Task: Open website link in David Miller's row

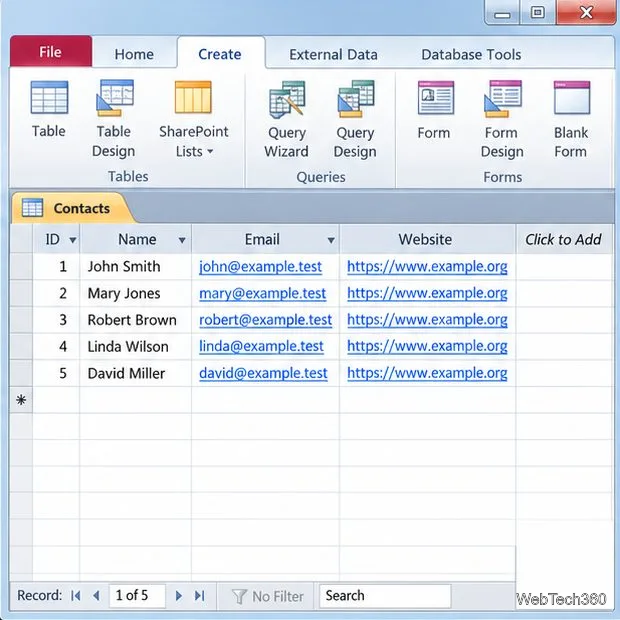Action: (x=427, y=373)
